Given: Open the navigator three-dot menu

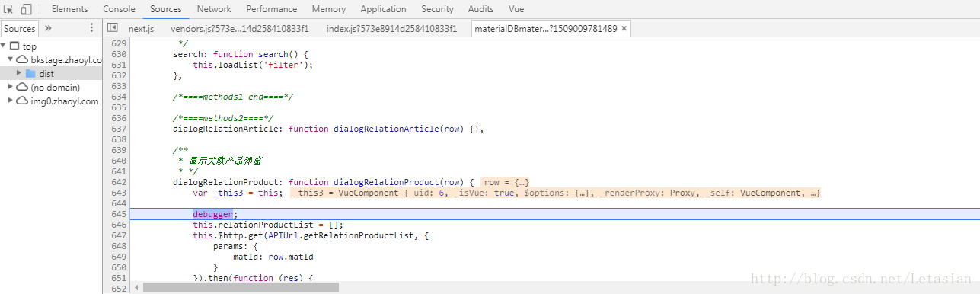Looking at the screenshot, I should tap(92, 28).
